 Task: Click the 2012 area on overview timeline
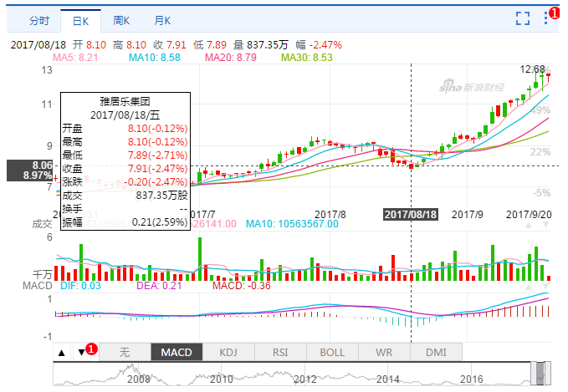point(304,378)
